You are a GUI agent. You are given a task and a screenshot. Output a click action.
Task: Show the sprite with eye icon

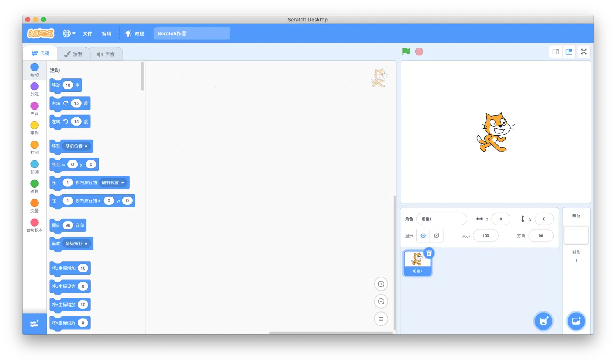(423, 236)
